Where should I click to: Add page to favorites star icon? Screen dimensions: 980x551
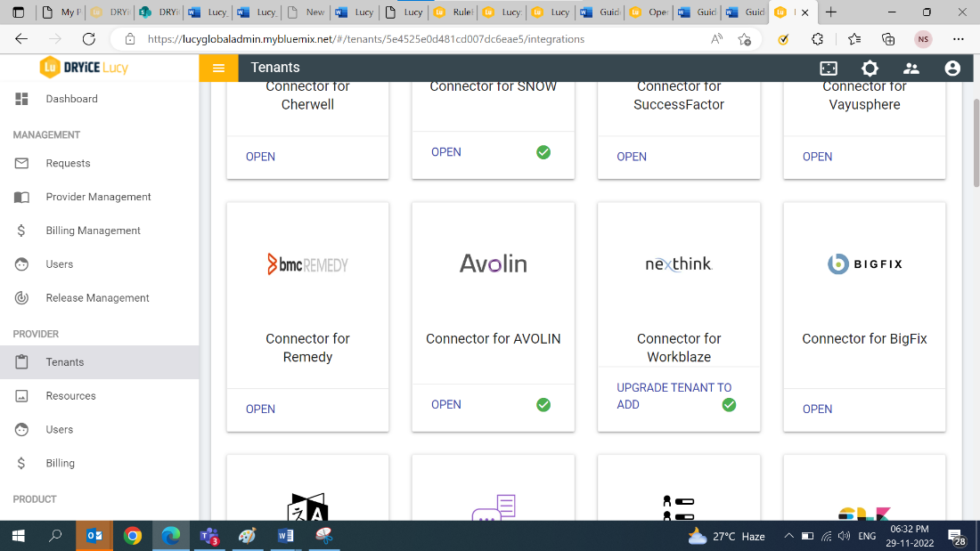coord(745,39)
